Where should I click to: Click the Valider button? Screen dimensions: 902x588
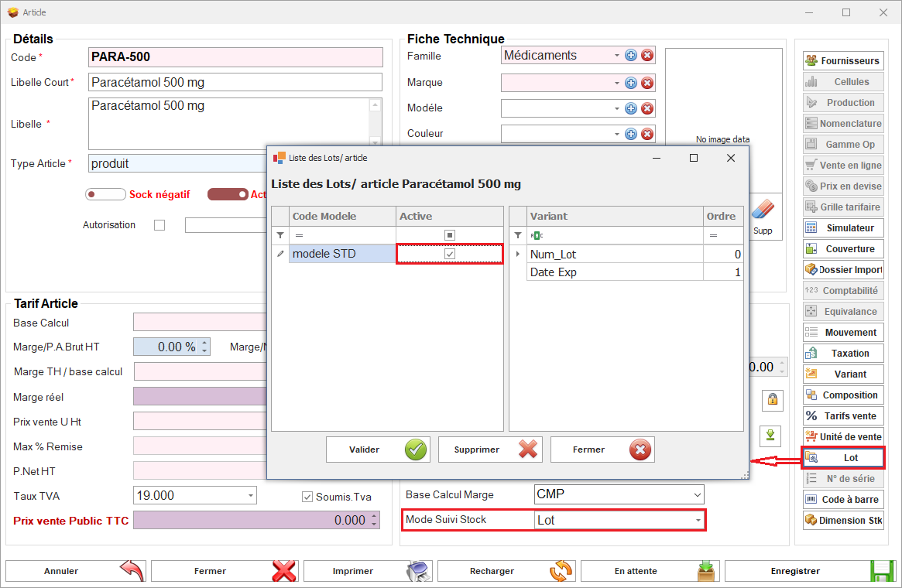[x=377, y=450]
